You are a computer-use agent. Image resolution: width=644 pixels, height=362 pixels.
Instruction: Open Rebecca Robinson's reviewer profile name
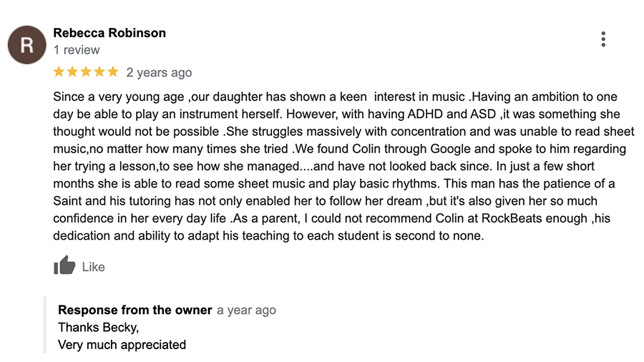(109, 33)
